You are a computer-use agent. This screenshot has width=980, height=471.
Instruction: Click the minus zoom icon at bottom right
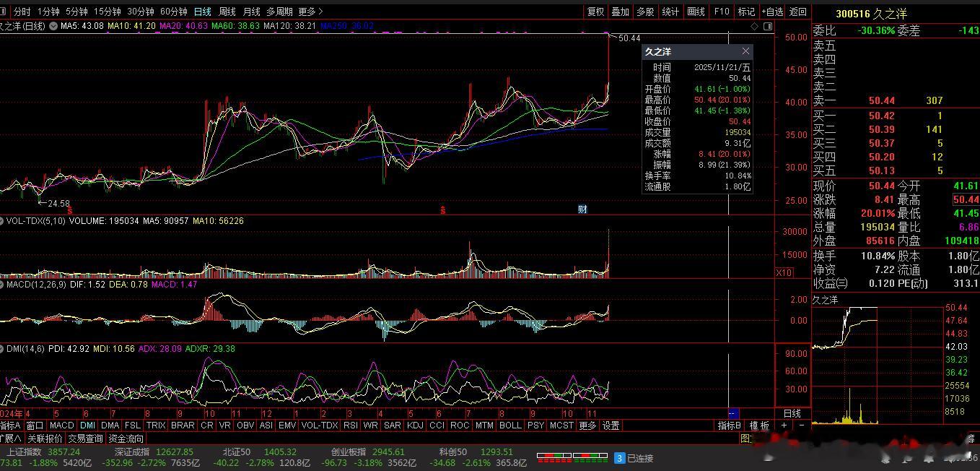801,425
